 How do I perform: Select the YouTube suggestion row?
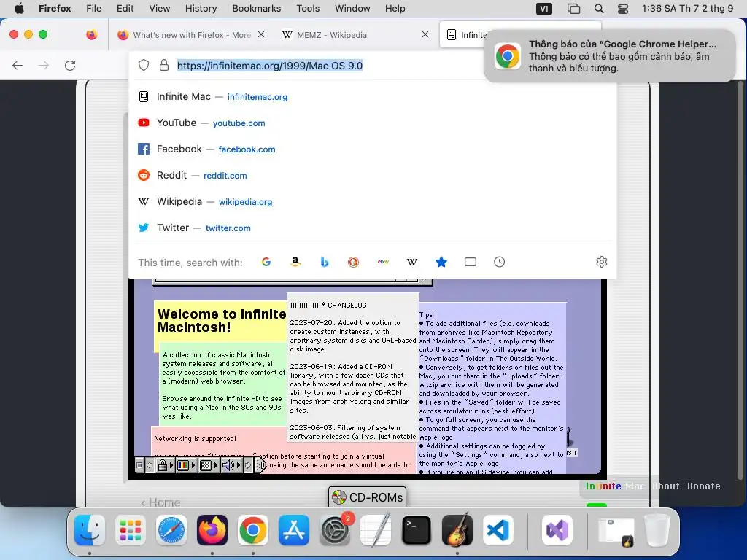373,122
